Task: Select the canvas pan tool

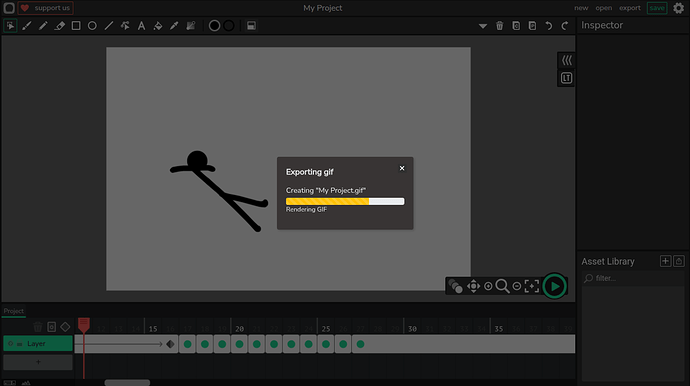Action: pos(473,286)
